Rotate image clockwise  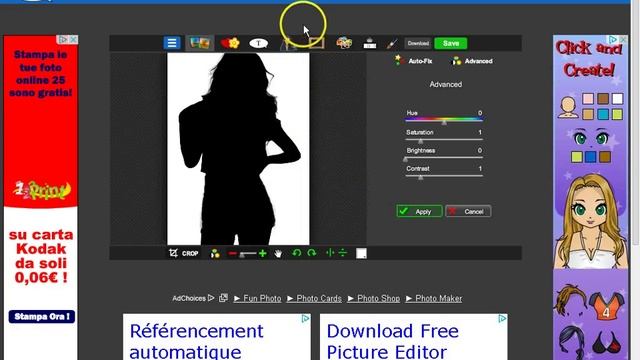click(x=312, y=253)
